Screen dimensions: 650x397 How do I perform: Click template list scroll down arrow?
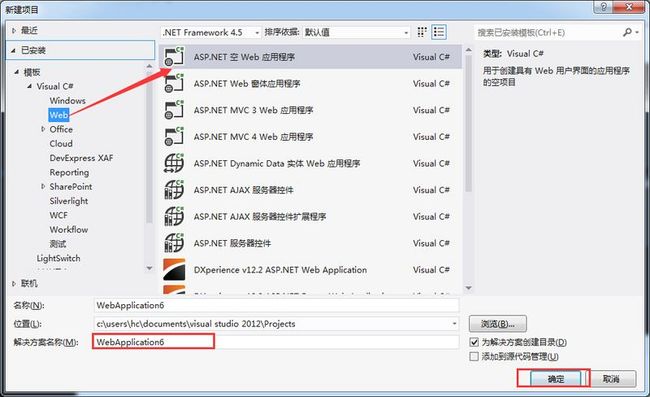click(x=468, y=288)
